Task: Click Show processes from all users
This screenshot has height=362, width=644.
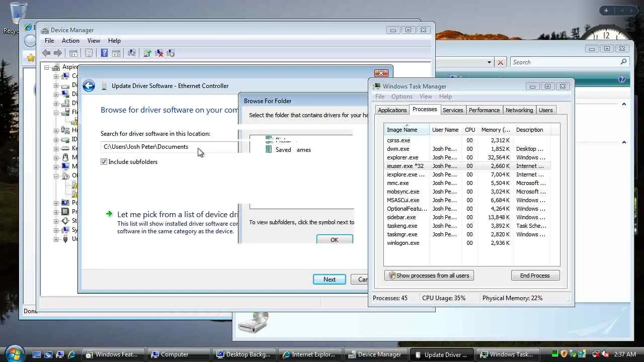Action: pyautogui.click(x=429, y=276)
